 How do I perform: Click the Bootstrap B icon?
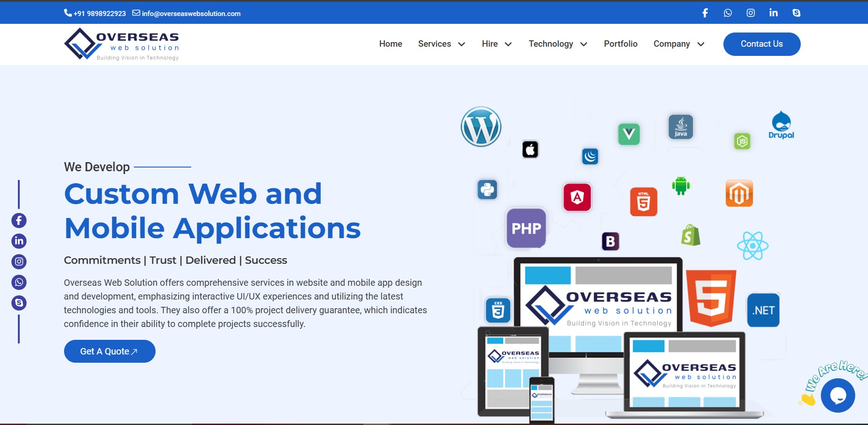coord(610,241)
